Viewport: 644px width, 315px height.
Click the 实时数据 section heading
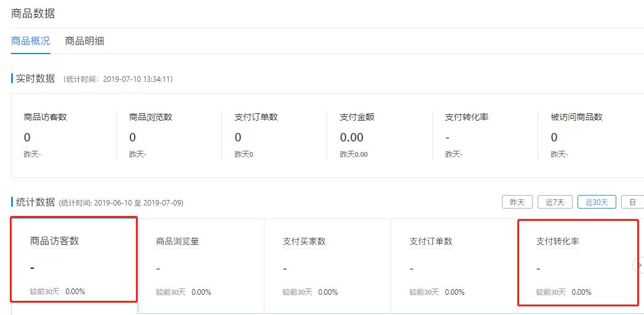tap(35, 79)
